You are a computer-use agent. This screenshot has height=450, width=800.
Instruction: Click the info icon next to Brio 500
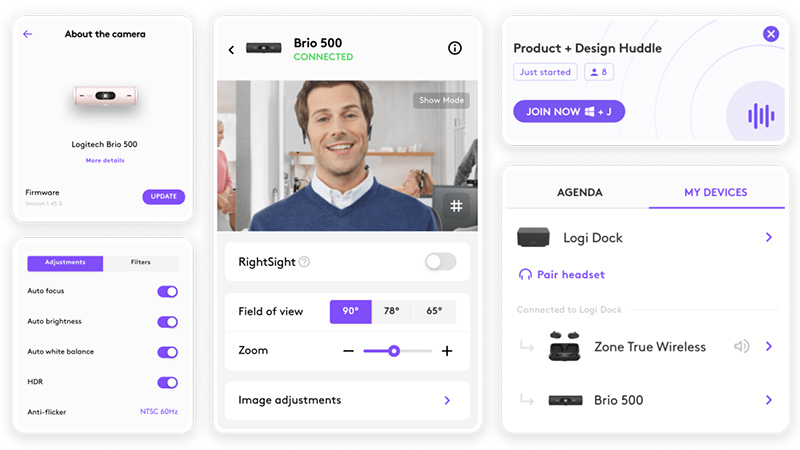click(x=455, y=48)
